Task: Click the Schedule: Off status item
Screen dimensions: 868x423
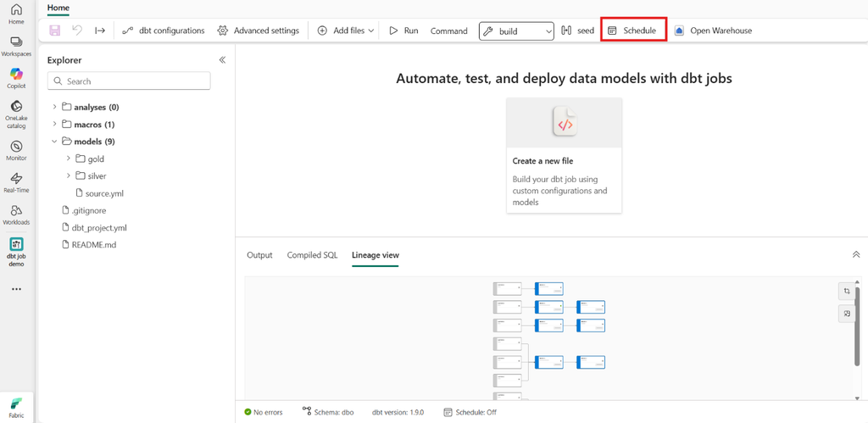Action: [x=470, y=412]
